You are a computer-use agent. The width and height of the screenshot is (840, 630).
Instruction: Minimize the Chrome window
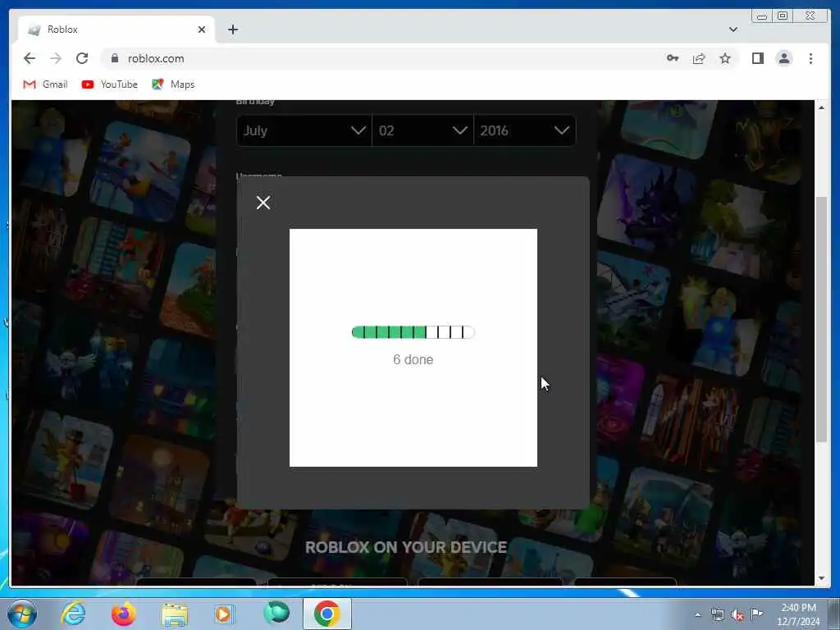tap(762, 16)
